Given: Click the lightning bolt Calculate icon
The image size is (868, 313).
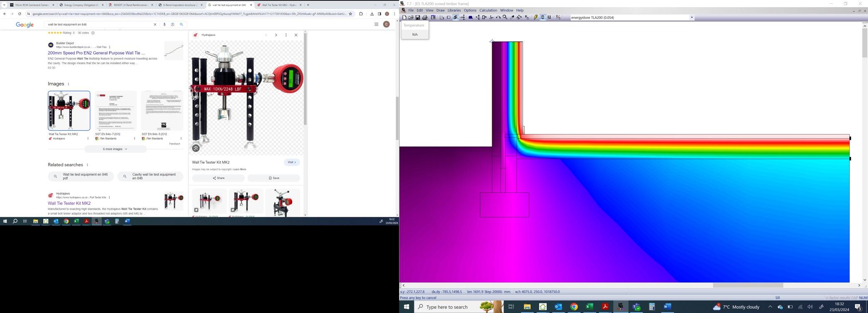Looking at the screenshot, I should (x=536, y=17).
